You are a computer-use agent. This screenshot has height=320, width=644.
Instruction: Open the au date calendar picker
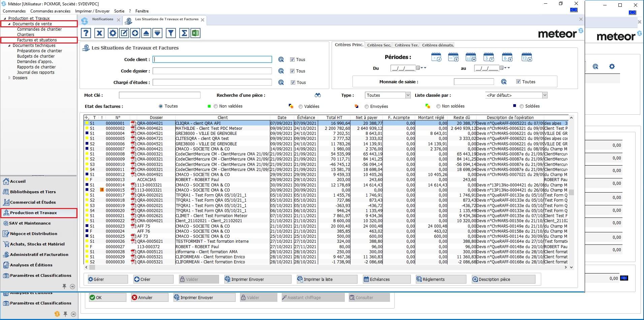click(502, 68)
